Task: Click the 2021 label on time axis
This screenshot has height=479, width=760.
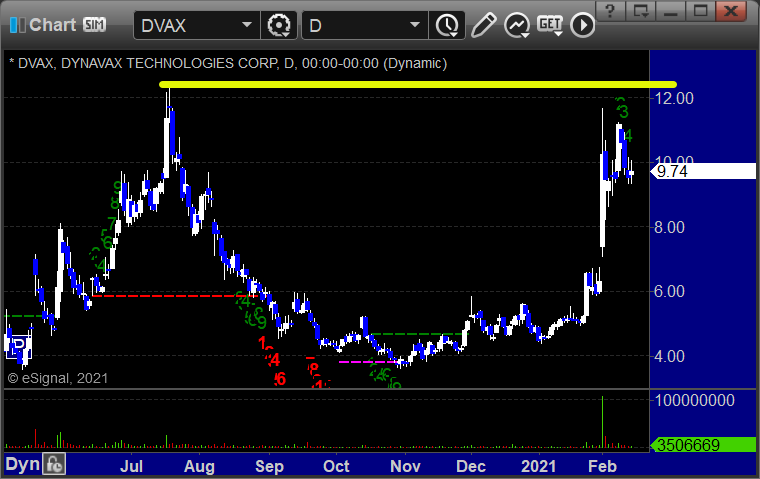Action: point(538,466)
